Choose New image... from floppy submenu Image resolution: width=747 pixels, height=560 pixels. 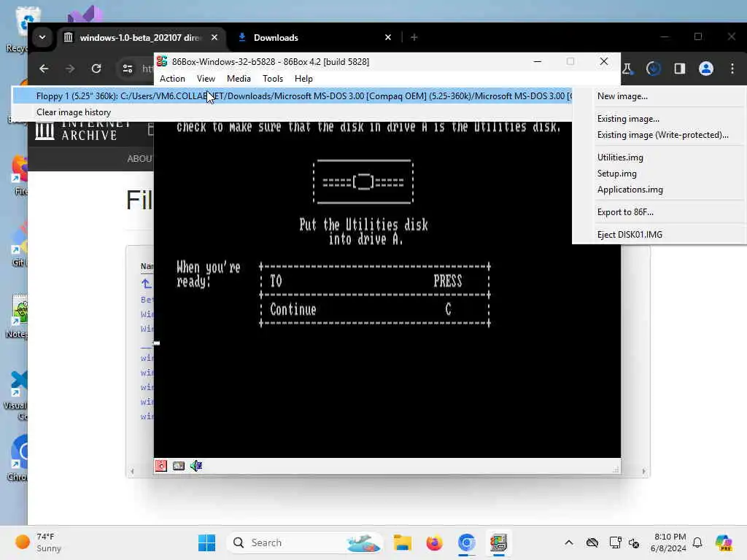(659, 96)
